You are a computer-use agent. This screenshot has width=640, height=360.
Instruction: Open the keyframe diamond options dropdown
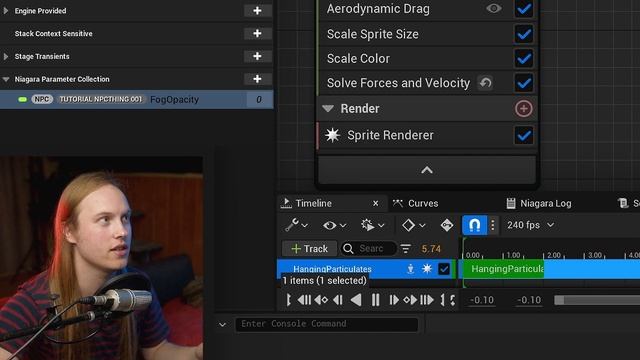pyautogui.click(x=413, y=225)
